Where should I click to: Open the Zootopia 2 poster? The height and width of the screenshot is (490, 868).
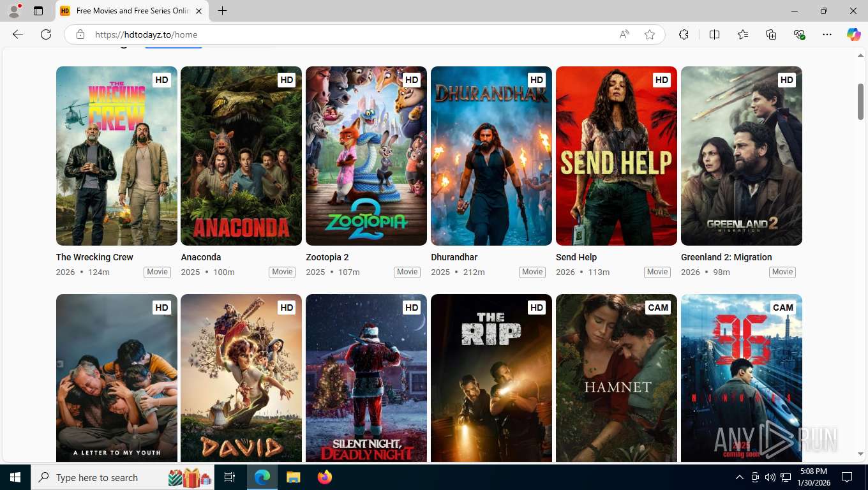tap(366, 156)
